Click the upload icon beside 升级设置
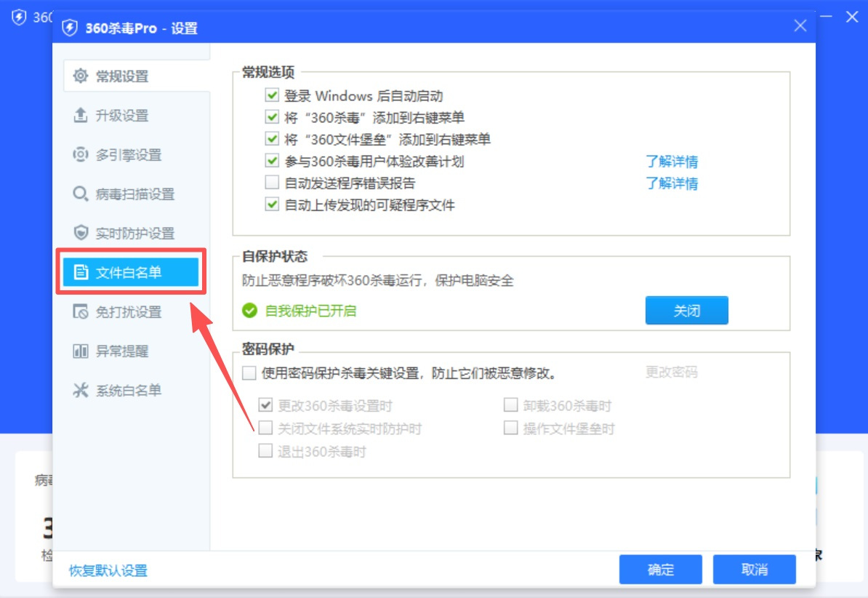Image resolution: width=868 pixels, height=598 pixels. (81, 116)
